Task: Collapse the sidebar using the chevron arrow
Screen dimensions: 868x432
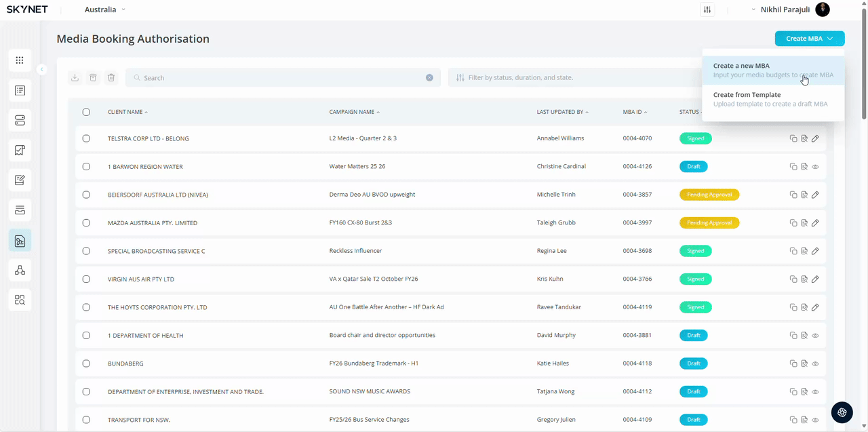Action: 41,69
